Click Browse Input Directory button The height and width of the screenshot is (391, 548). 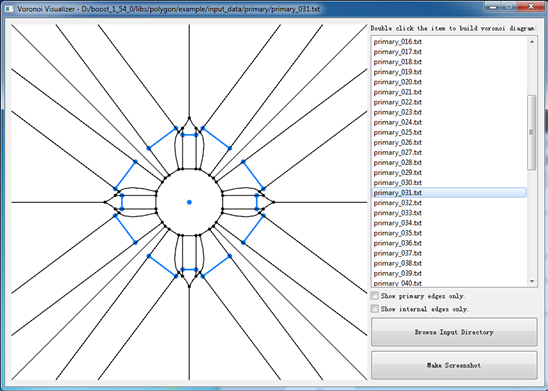(454, 332)
